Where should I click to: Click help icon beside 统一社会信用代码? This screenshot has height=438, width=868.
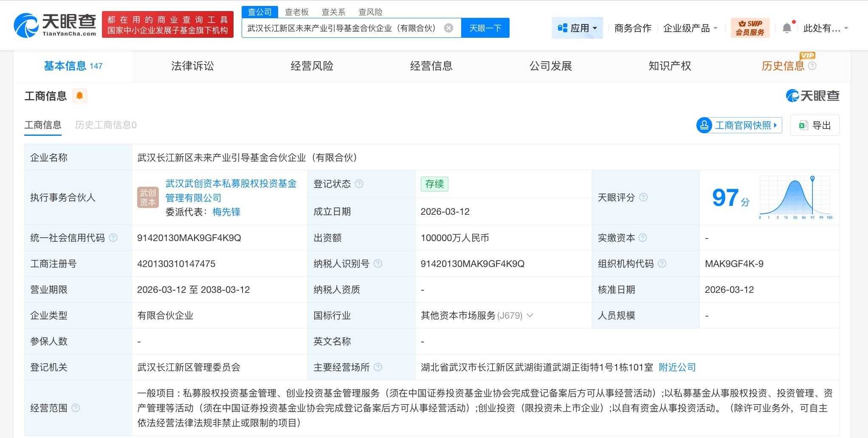pos(113,238)
